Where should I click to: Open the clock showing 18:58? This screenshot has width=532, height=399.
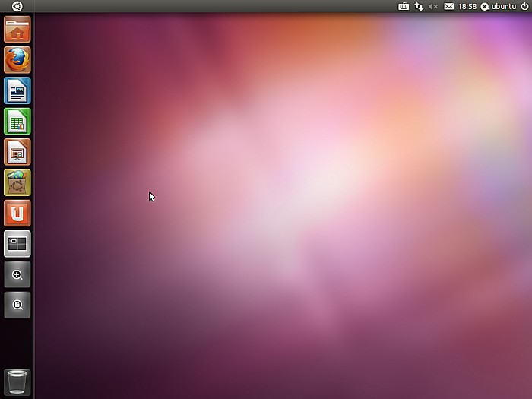click(x=467, y=6)
